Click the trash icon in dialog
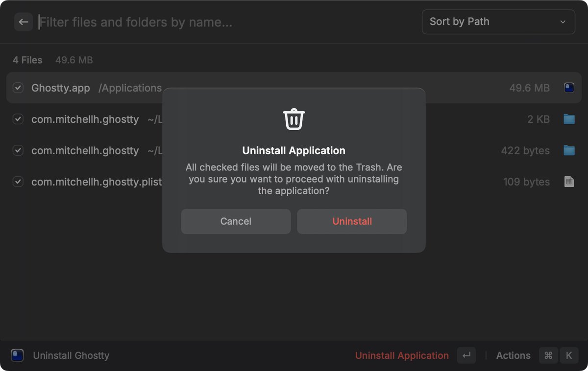The image size is (588, 371). [294, 119]
